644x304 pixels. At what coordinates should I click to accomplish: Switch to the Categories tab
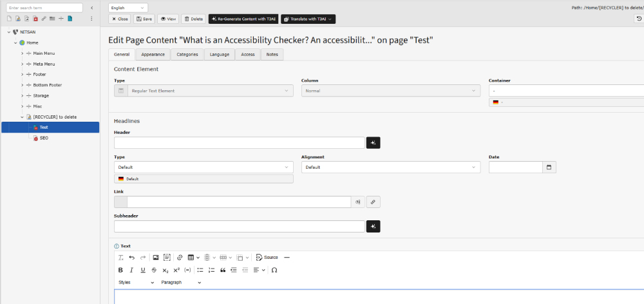187,55
